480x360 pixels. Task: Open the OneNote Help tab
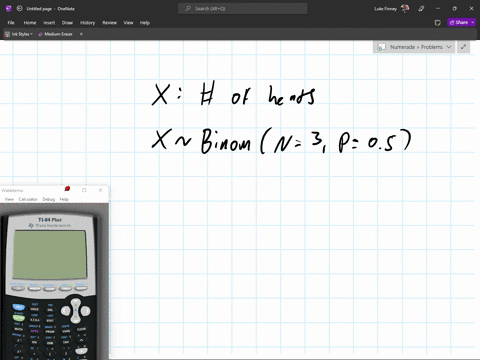(x=145, y=23)
